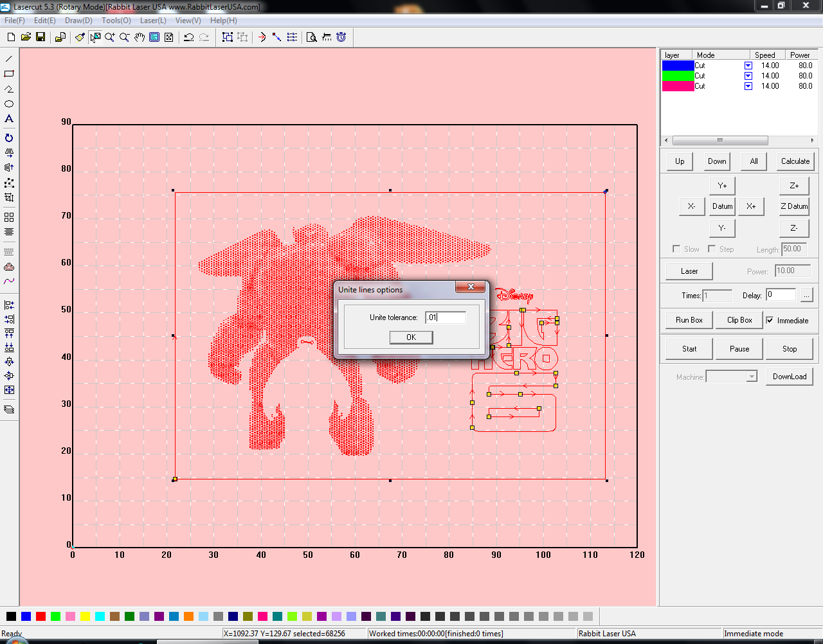The width and height of the screenshot is (823, 644).
Task: Click the Y+ jog button
Action: (x=722, y=186)
